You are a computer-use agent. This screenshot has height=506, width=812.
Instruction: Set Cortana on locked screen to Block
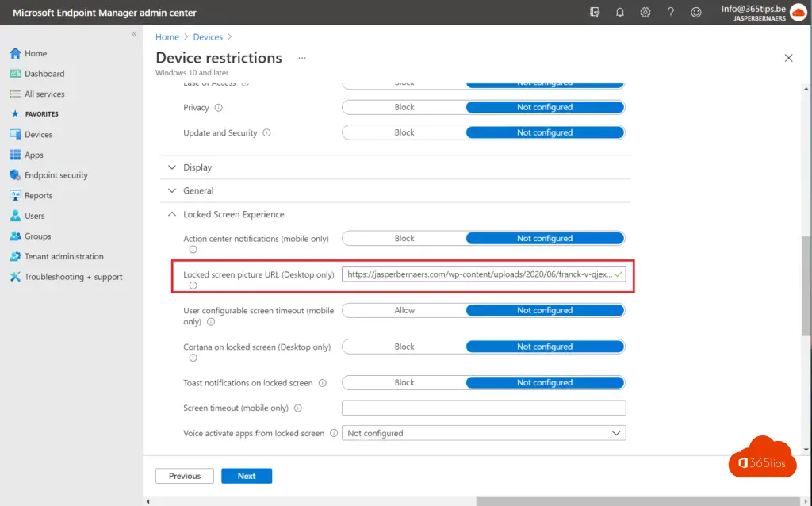[x=404, y=347]
